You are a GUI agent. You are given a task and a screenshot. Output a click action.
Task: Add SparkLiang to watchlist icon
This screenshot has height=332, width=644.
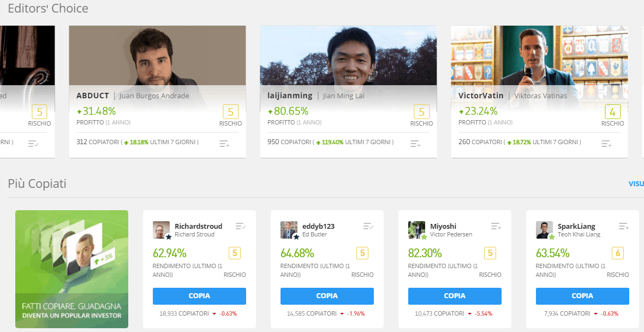pyautogui.click(x=624, y=226)
